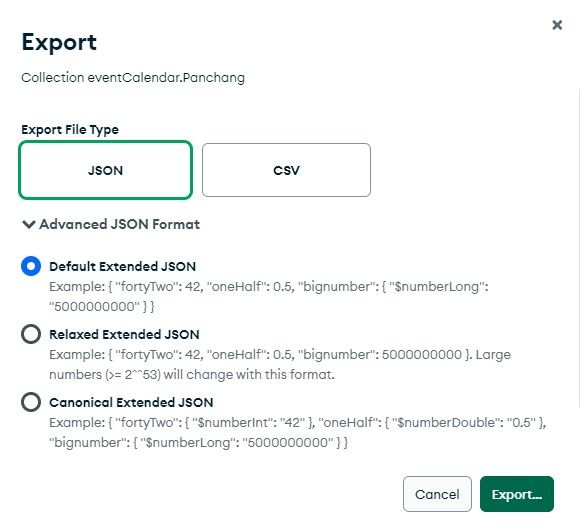Click the Collection eventCalendar.Panchang text
Screen dimensions: 580x532
133,78
